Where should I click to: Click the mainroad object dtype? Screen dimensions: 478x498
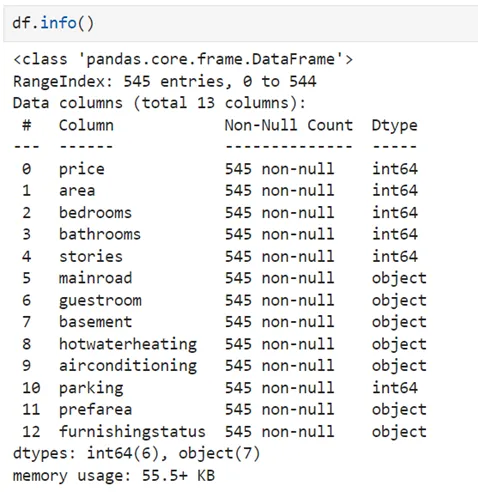click(399, 279)
